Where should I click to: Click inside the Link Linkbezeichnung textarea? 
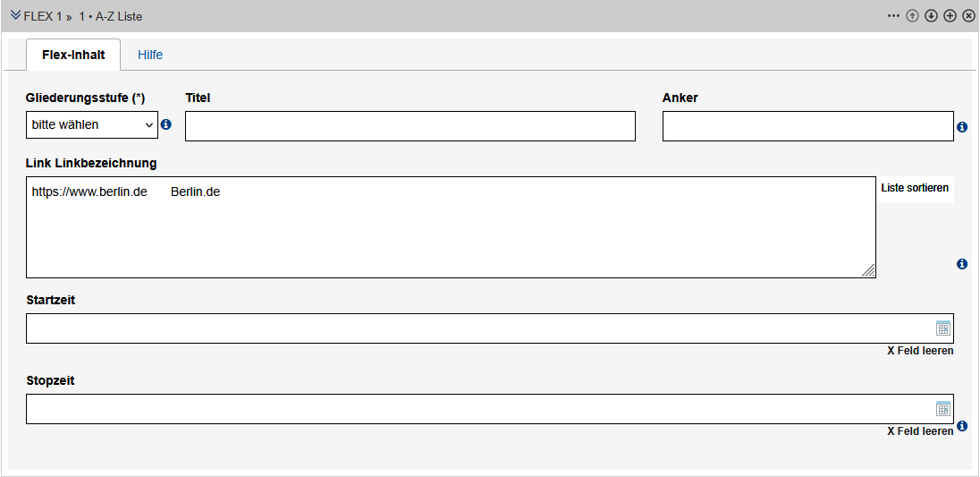tap(451, 227)
